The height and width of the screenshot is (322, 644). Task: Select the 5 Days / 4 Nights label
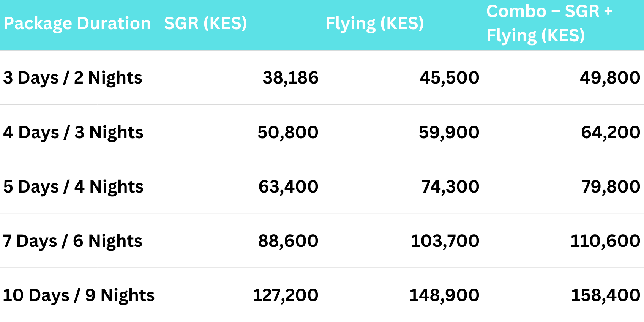(x=73, y=187)
